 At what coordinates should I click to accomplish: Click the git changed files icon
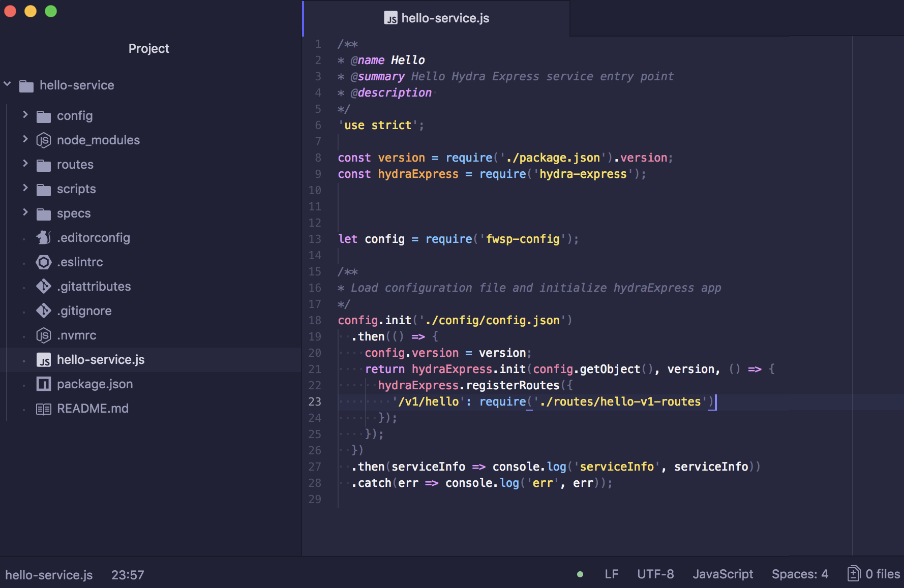[x=854, y=574]
